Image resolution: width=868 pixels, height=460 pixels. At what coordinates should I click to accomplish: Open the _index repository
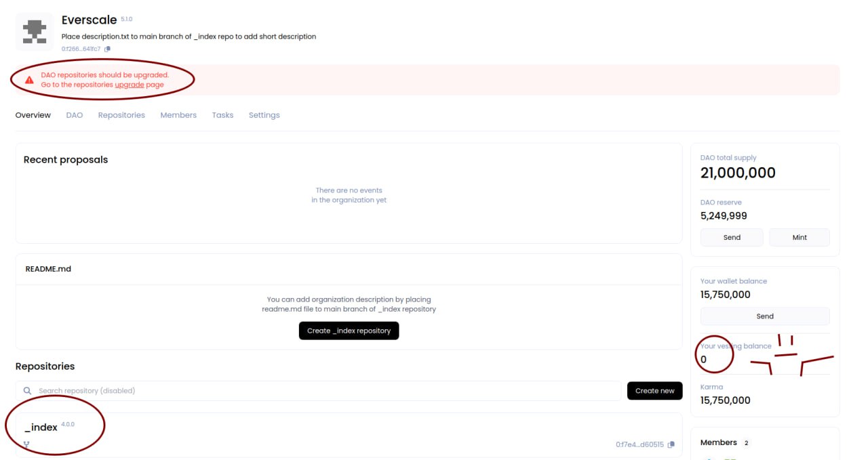41,427
